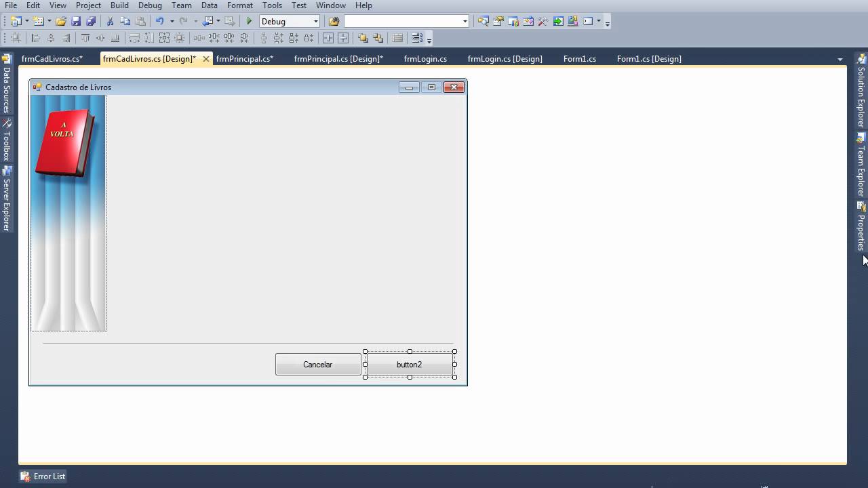868x488 pixels.
Task: Open the Properties side tab
Action: pos(861,226)
